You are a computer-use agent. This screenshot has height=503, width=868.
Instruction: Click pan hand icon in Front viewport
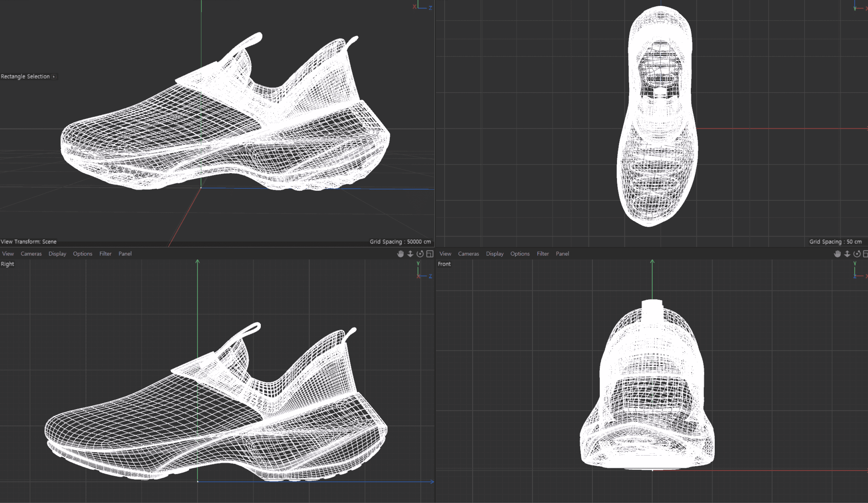tap(837, 254)
